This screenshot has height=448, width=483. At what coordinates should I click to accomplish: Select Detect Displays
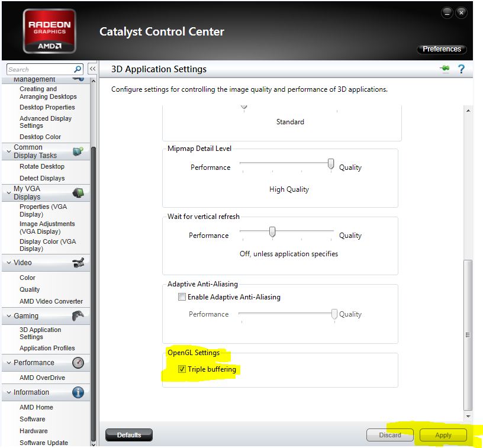click(x=42, y=178)
